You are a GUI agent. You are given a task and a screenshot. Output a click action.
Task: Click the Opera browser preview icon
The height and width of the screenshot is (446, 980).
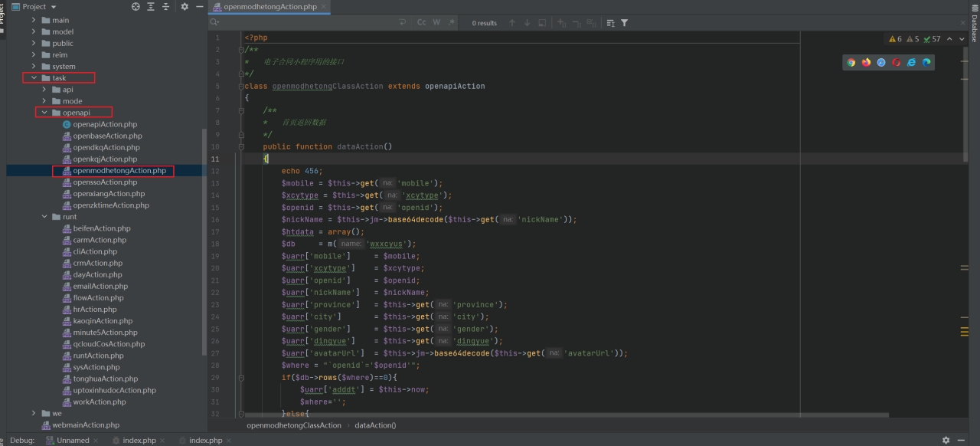point(896,63)
